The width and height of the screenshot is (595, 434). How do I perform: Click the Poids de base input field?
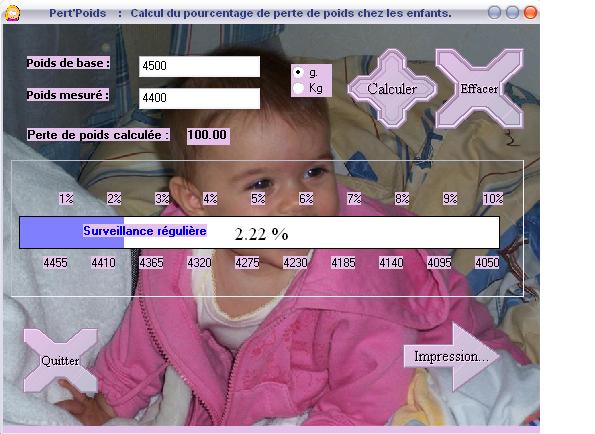click(199, 66)
